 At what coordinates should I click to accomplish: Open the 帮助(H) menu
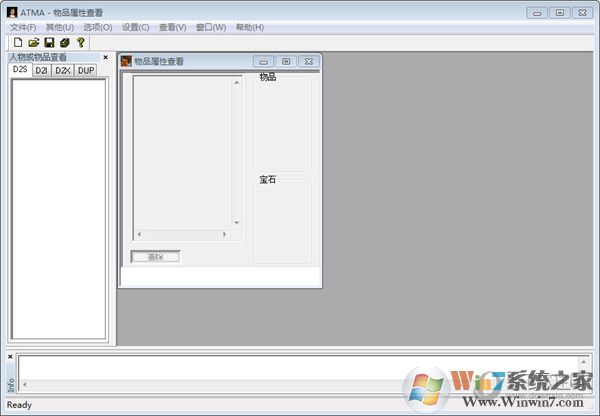(250, 28)
